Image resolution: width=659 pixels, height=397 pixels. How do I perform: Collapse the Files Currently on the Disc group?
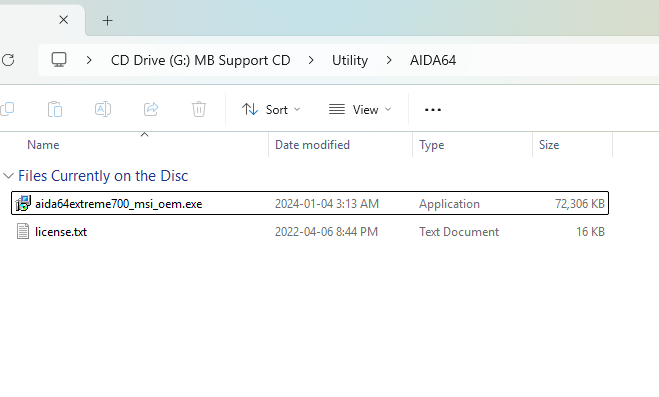click(8, 176)
